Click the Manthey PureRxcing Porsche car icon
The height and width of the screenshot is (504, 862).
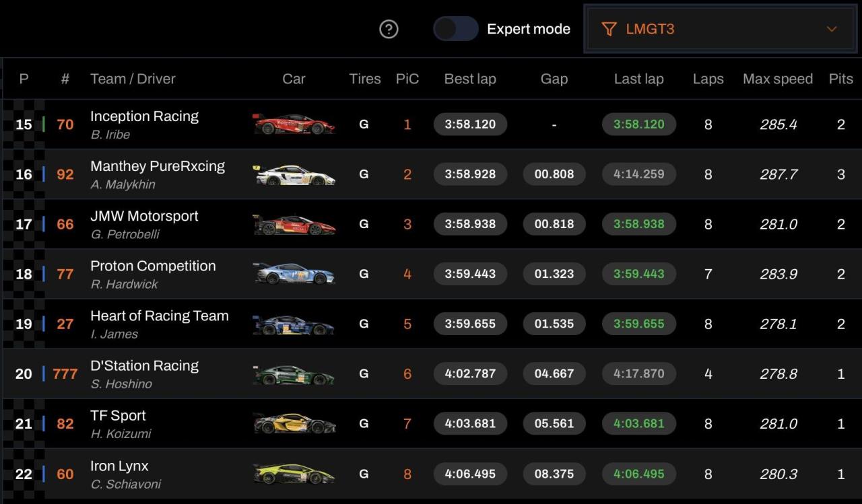294,174
